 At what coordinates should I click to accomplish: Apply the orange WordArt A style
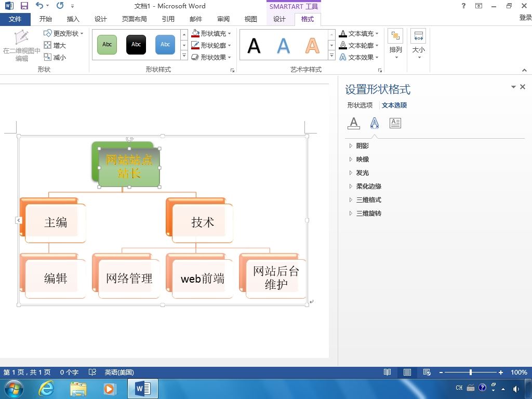pos(312,46)
